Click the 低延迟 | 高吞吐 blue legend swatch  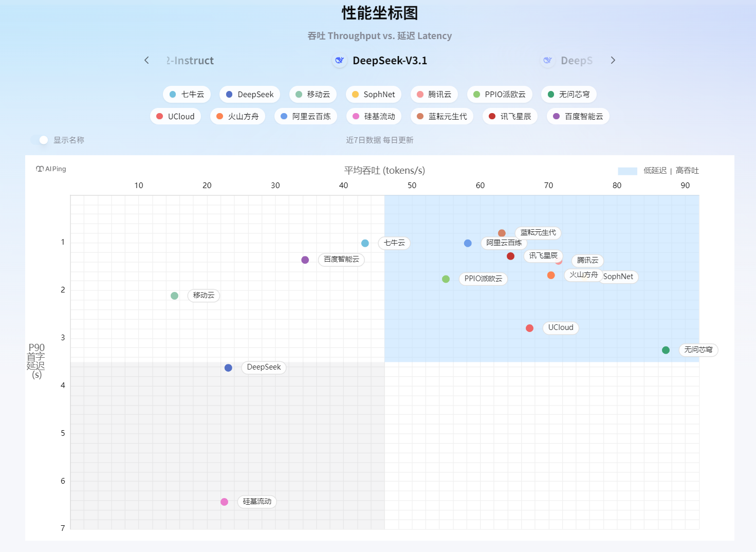627,171
